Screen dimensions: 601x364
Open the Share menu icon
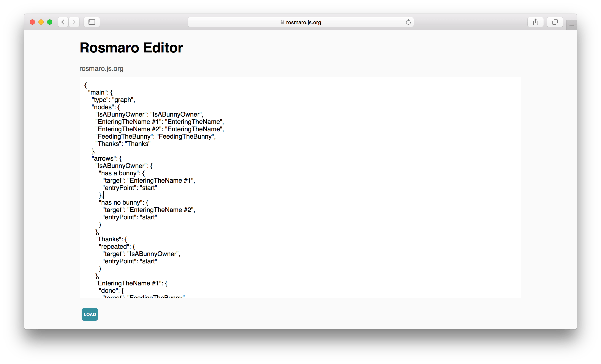(535, 22)
